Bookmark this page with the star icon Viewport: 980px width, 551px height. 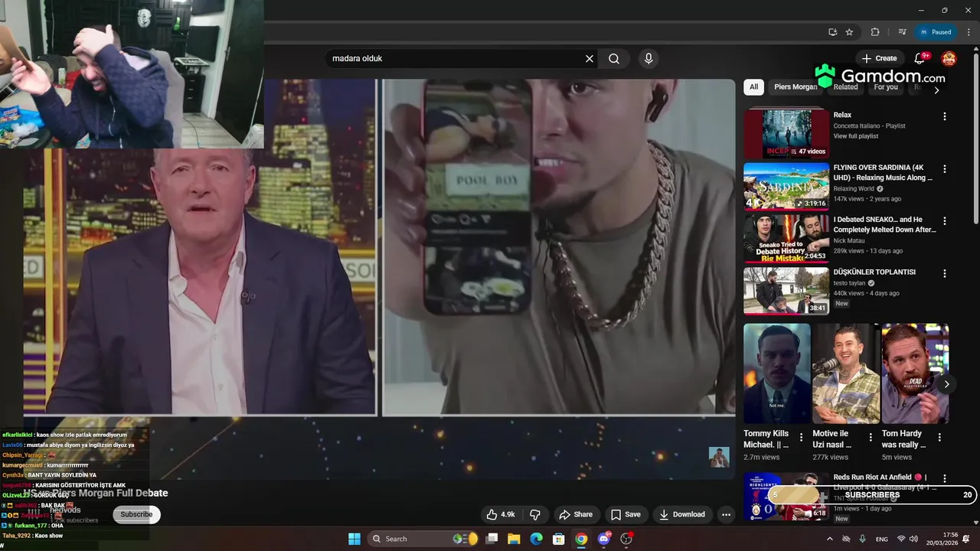[x=849, y=32]
